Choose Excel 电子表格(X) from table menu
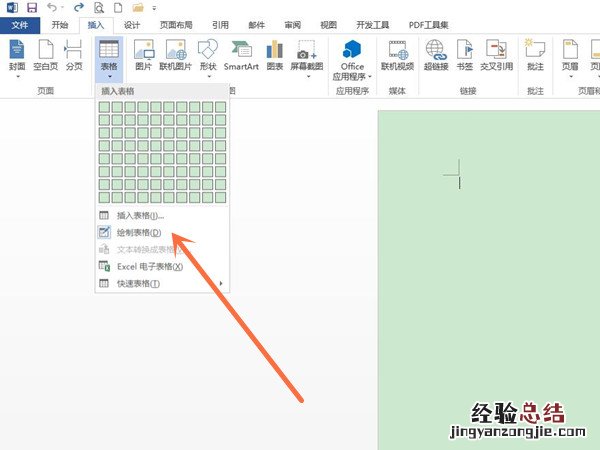The height and width of the screenshot is (450, 600). 163,267
